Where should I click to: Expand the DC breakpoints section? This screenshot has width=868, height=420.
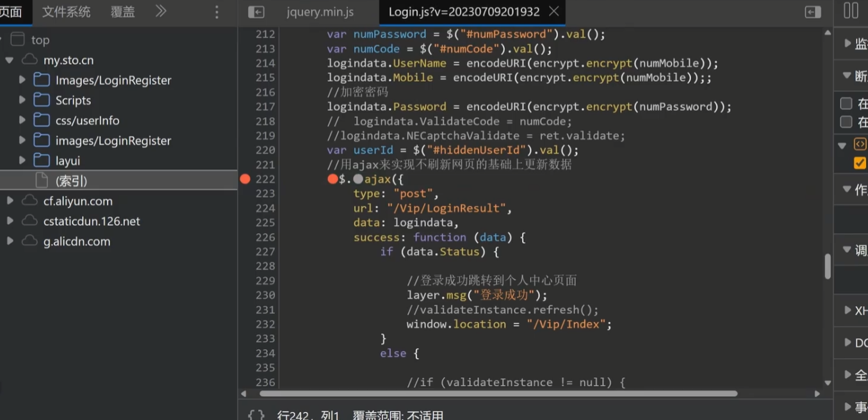[848, 343]
